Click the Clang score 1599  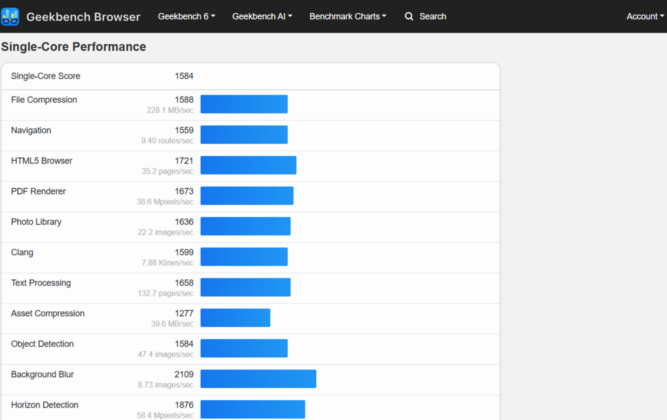[x=184, y=253]
